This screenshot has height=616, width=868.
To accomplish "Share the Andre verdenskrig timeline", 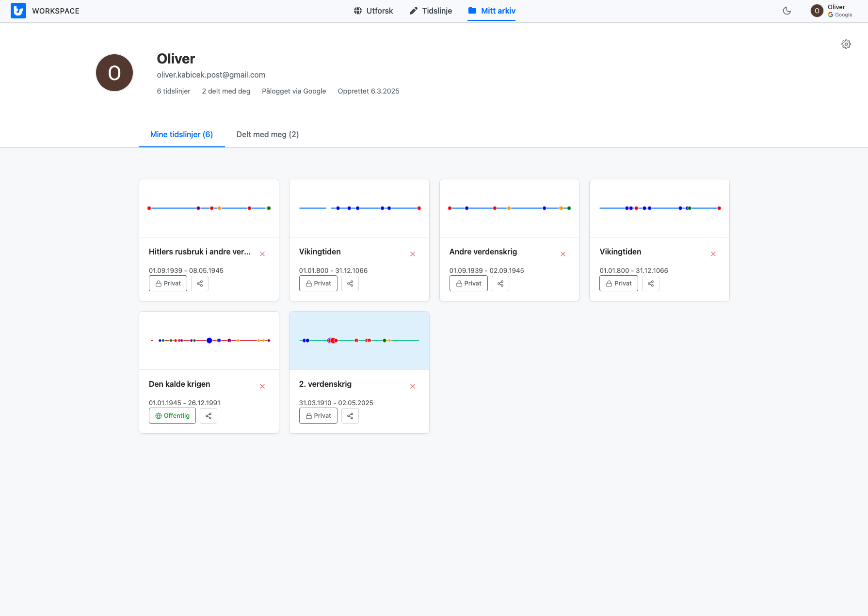I will 500,284.
